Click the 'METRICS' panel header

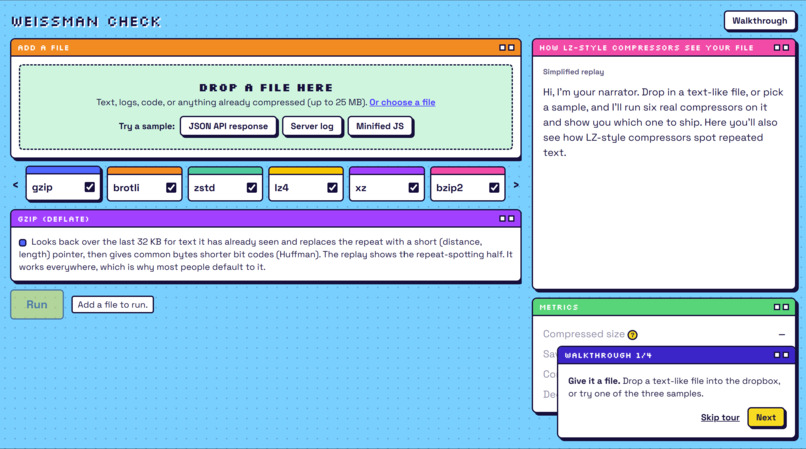664,307
